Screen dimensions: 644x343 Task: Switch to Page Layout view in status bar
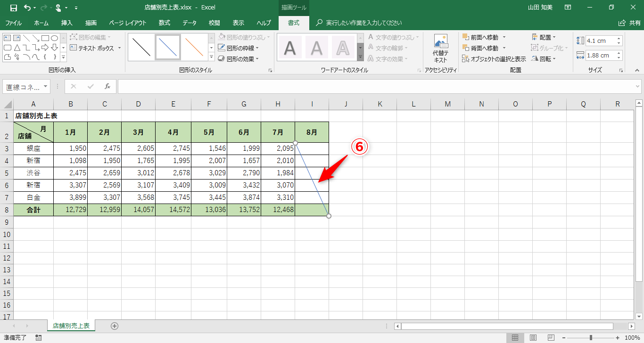pyautogui.click(x=533, y=338)
